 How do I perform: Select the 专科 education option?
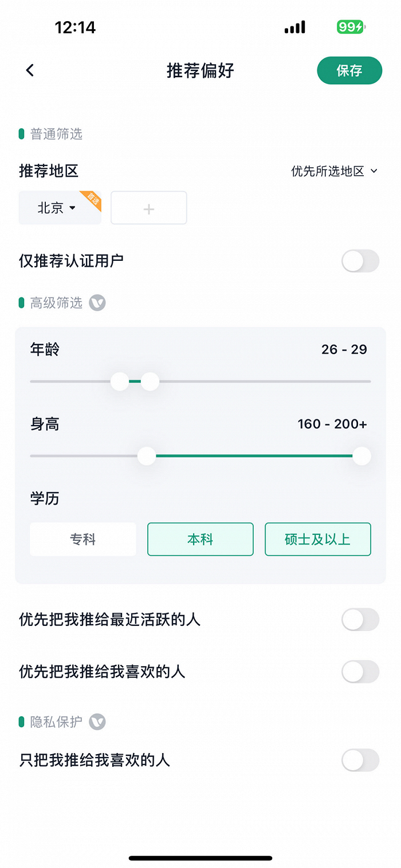[x=82, y=539]
